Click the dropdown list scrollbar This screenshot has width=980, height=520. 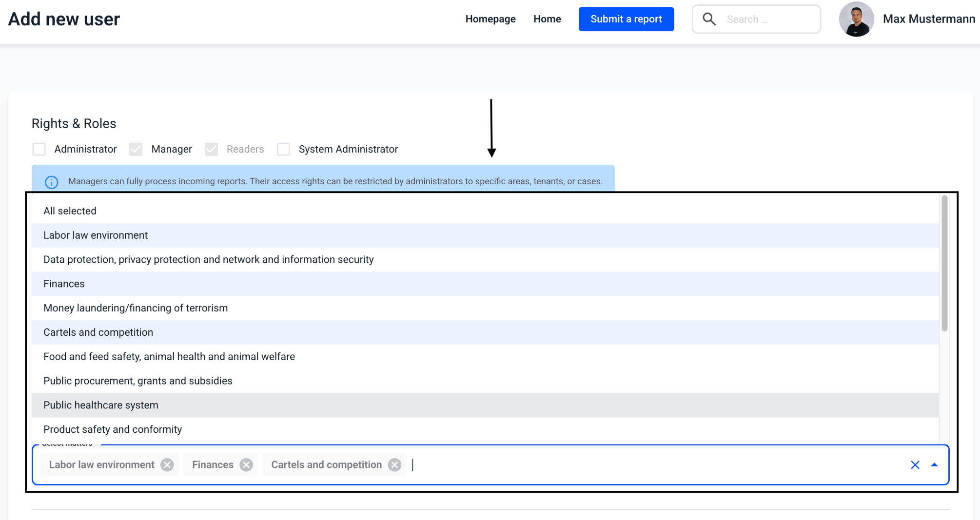click(944, 264)
